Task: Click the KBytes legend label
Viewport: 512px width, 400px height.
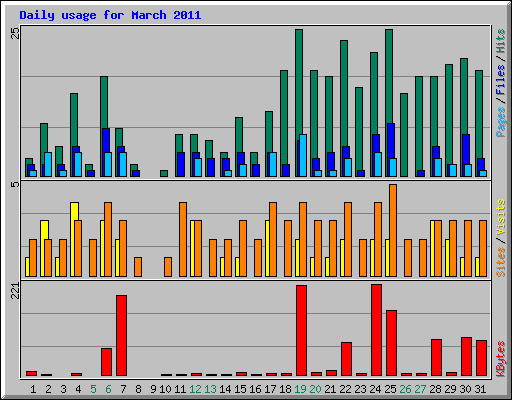Action: (500, 359)
